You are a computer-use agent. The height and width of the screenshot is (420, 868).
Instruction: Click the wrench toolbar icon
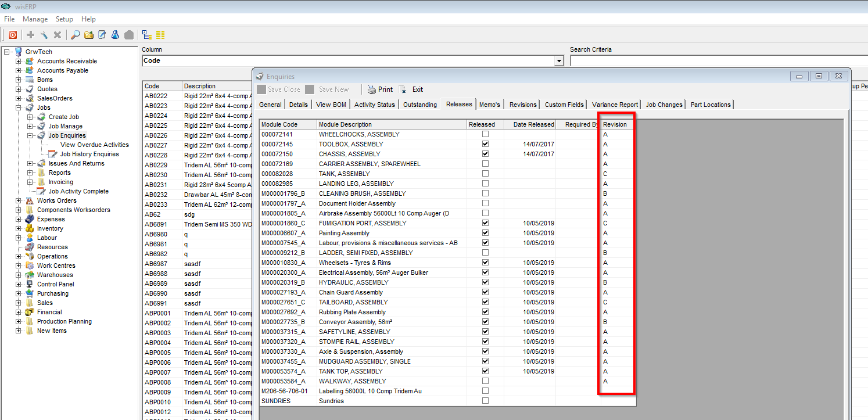pos(44,35)
